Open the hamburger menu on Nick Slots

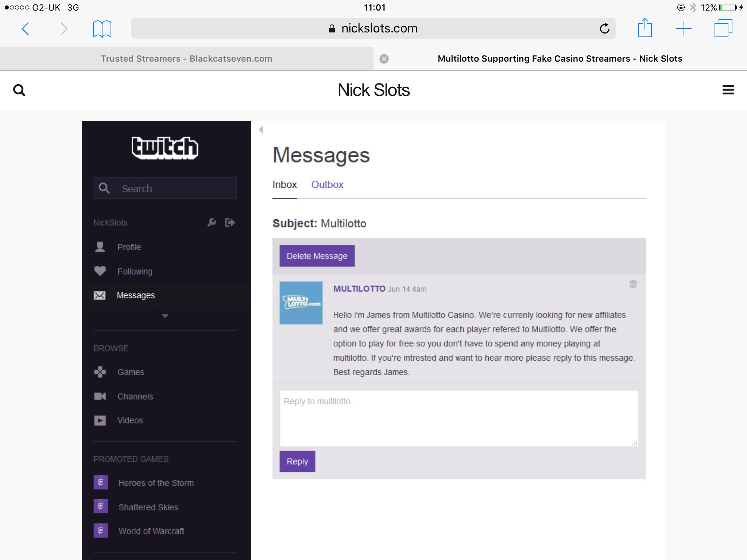coord(728,90)
